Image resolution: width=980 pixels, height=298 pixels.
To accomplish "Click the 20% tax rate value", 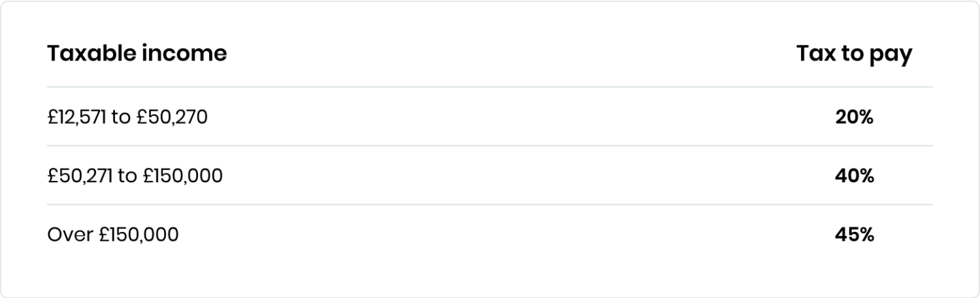I will click(x=854, y=118).
